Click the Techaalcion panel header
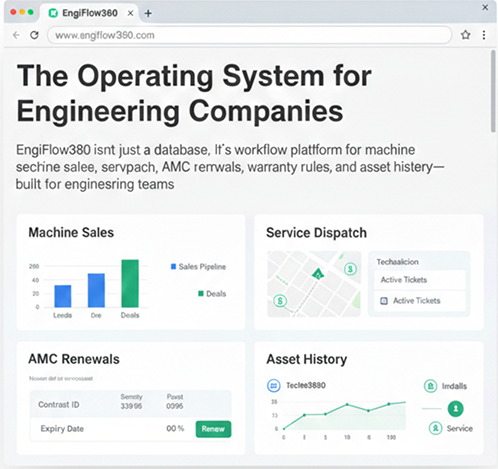This screenshot has width=498, height=469. [397, 262]
